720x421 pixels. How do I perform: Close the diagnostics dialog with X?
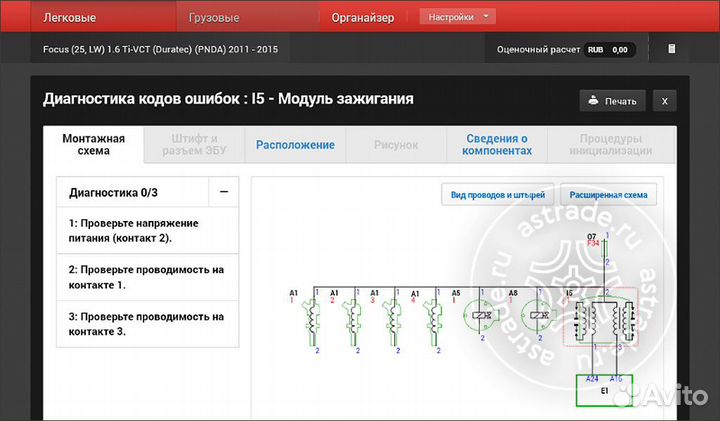tap(664, 101)
